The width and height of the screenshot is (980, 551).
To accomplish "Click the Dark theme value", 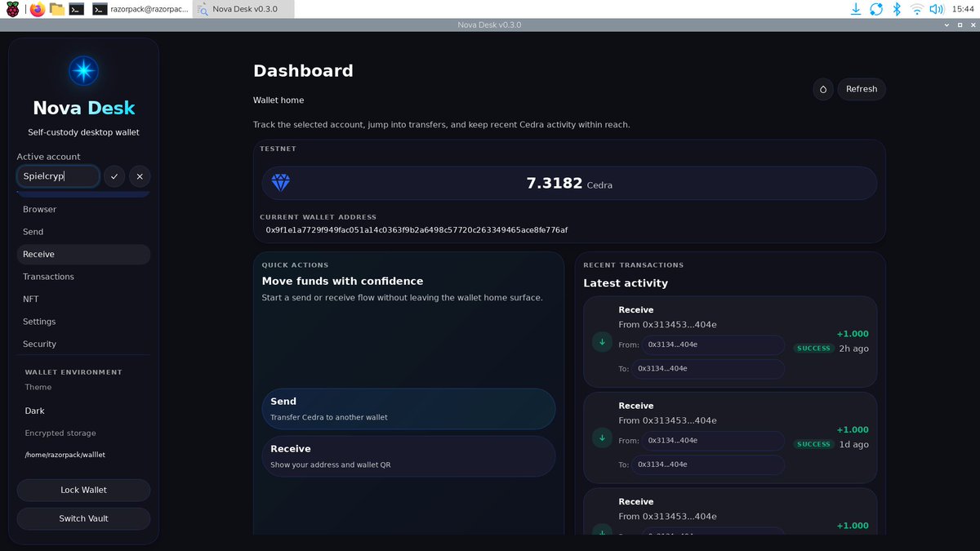I will (34, 411).
